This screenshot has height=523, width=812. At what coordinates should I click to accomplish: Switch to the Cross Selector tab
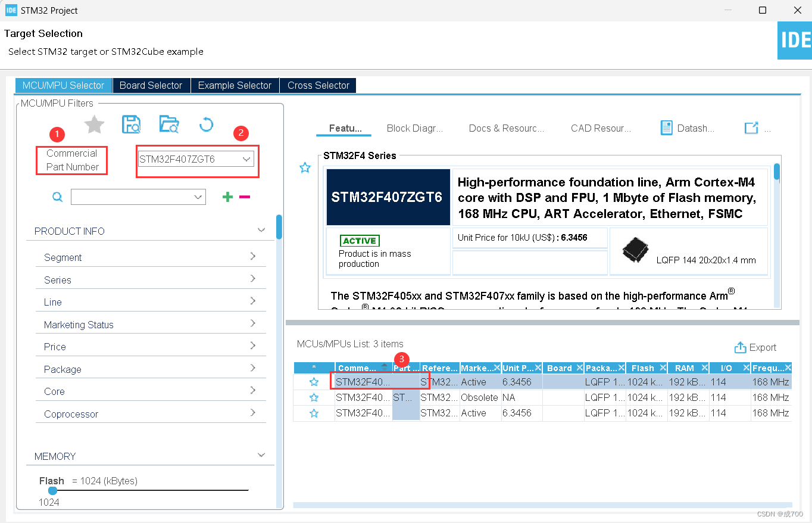[318, 85]
